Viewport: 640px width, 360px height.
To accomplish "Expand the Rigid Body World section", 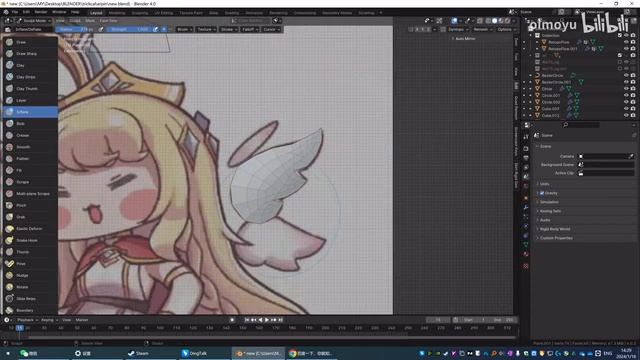I will tap(554, 229).
